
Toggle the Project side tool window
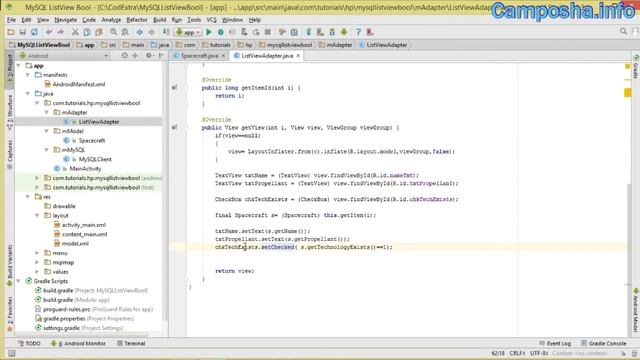[10, 70]
